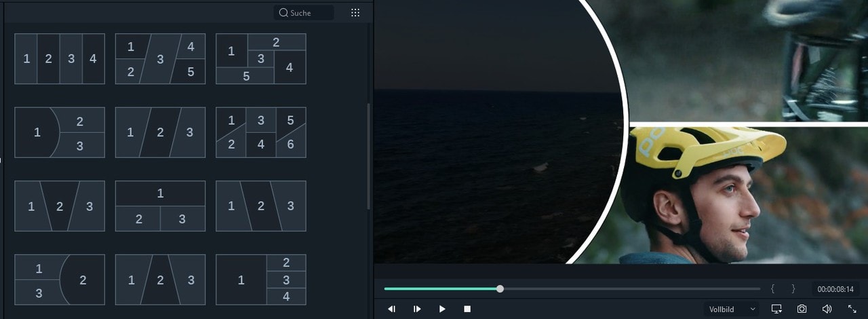This screenshot has width=868, height=319.
Task: Choose the six-panel diagonal split layout
Action: pos(261,132)
